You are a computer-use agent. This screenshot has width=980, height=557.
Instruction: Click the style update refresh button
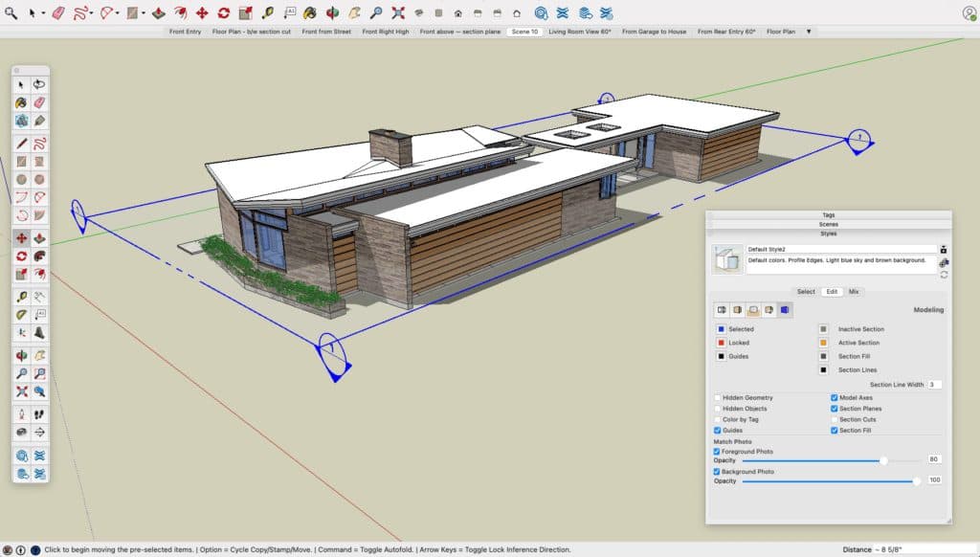coord(944,275)
